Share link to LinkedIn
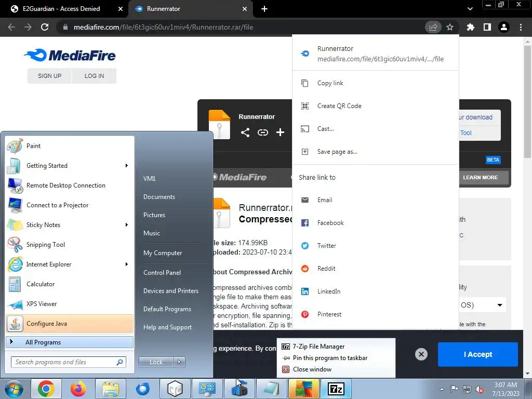Viewport: 532px width, 399px height. click(x=375, y=291)
